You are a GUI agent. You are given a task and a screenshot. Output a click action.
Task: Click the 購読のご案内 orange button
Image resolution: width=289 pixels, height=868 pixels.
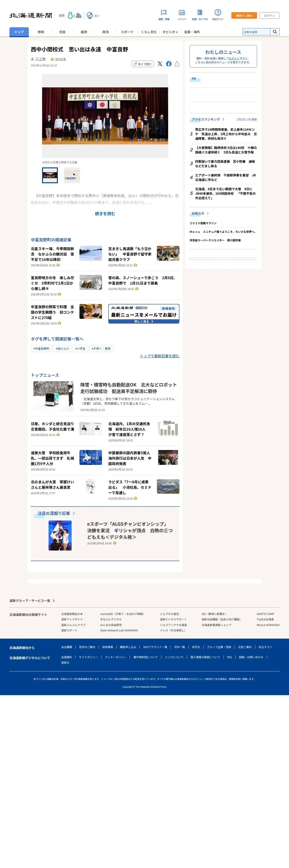click(x=244, y=16)
